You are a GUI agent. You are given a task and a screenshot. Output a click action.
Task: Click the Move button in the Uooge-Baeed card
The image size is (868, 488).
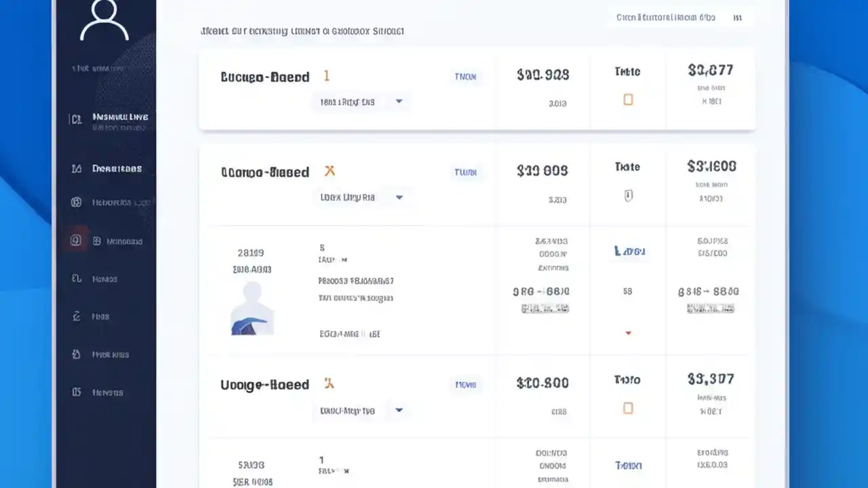click(x=465, y=384)
